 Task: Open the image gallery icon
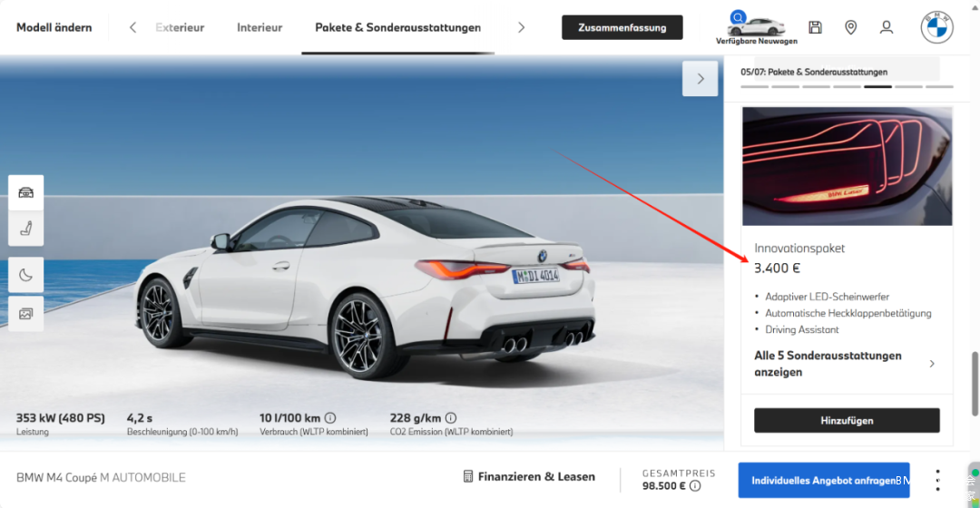(x=26, y=313)
